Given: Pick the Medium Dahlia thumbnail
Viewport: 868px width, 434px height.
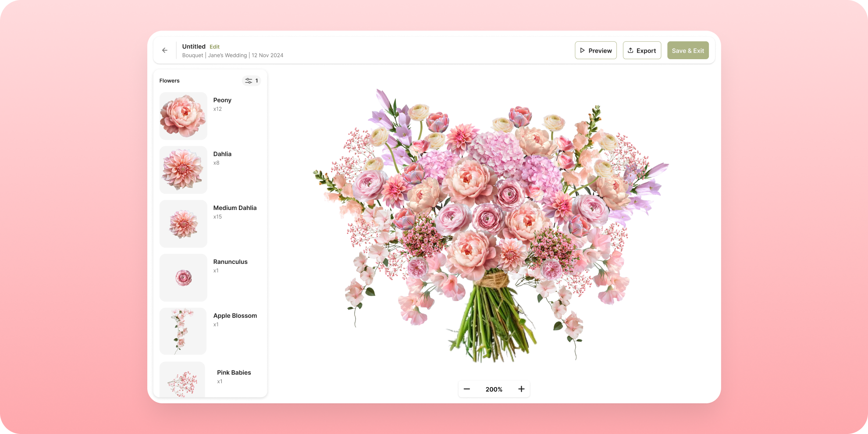Looking at the screenshot, I should (x=183, y=224).
